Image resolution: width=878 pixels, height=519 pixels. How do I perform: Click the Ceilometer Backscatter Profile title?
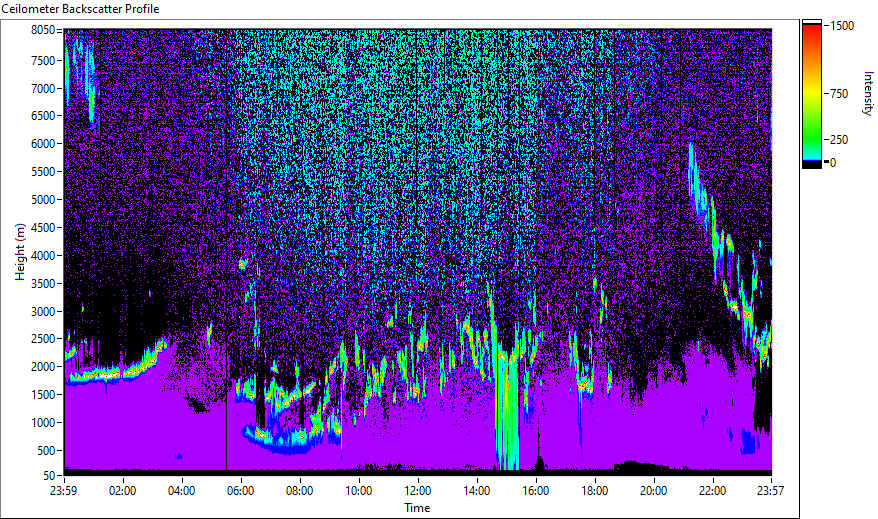coord(81,9)
